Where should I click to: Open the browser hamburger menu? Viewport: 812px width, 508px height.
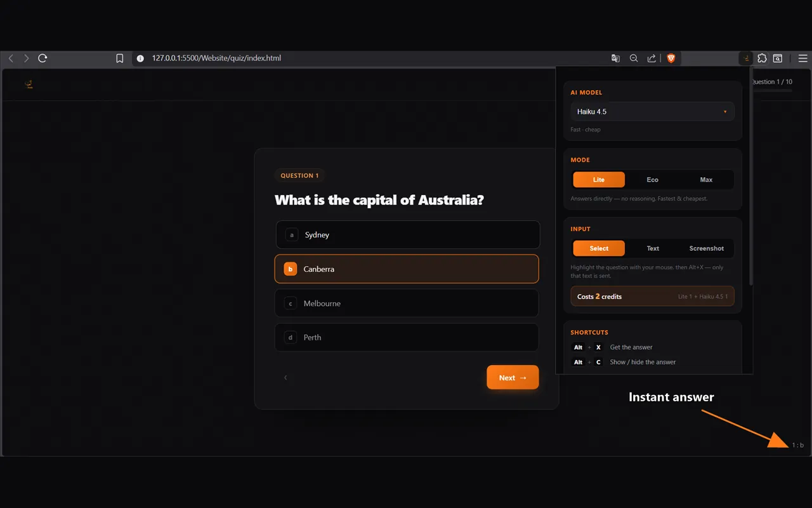tap(802, 58)
